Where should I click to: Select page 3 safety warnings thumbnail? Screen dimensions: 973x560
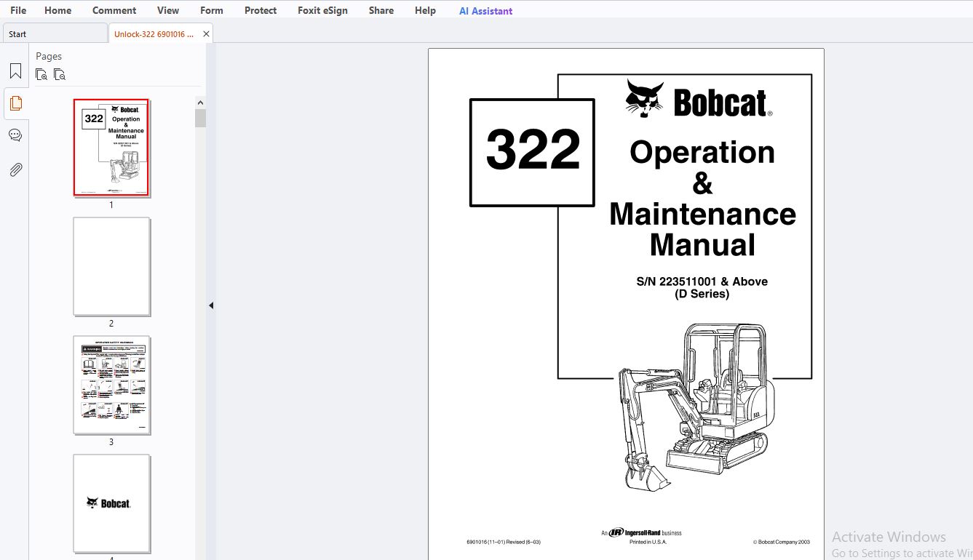111,385
